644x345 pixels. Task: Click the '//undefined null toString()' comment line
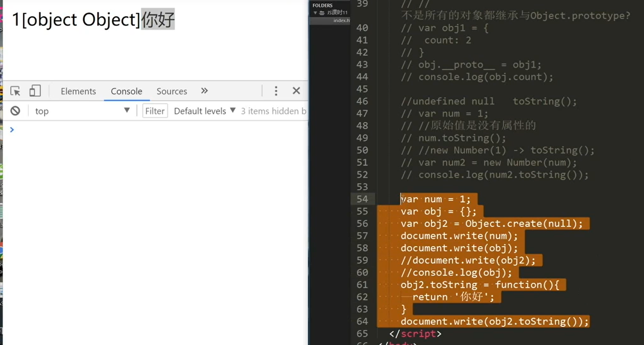pos(488,101)
